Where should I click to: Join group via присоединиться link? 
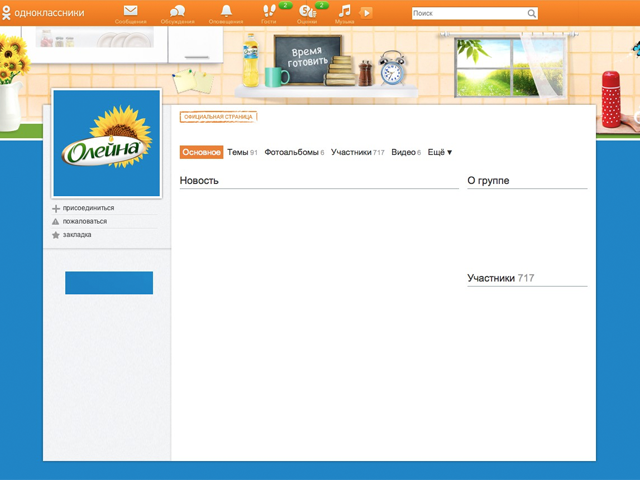(88, 208)
